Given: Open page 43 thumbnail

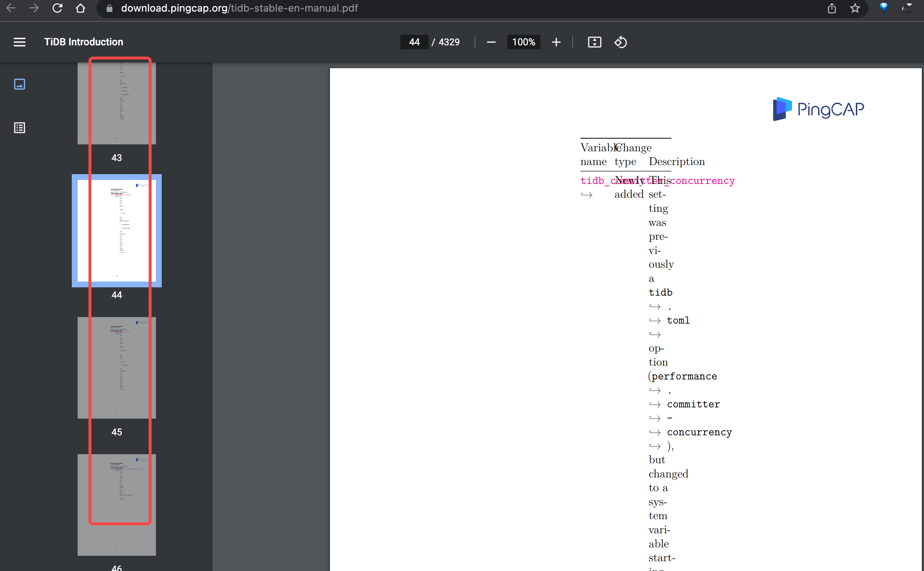Looking at the screenshot, I should pos(117,103).
